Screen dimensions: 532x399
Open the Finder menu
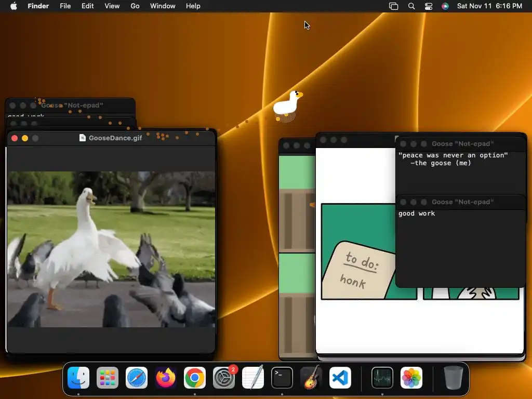tap(38, 6)
